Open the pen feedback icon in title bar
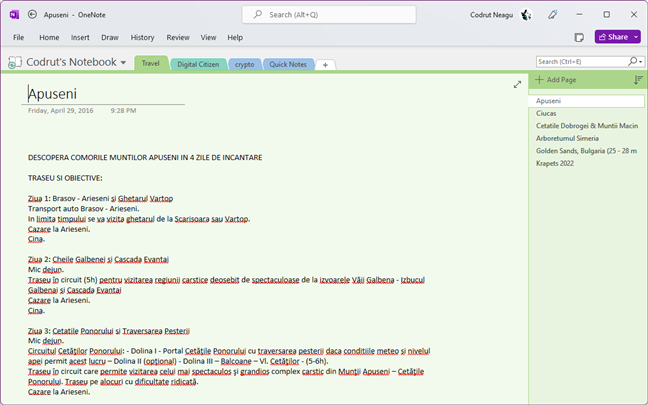Screen dimensions: 648x405 [553, 15]
